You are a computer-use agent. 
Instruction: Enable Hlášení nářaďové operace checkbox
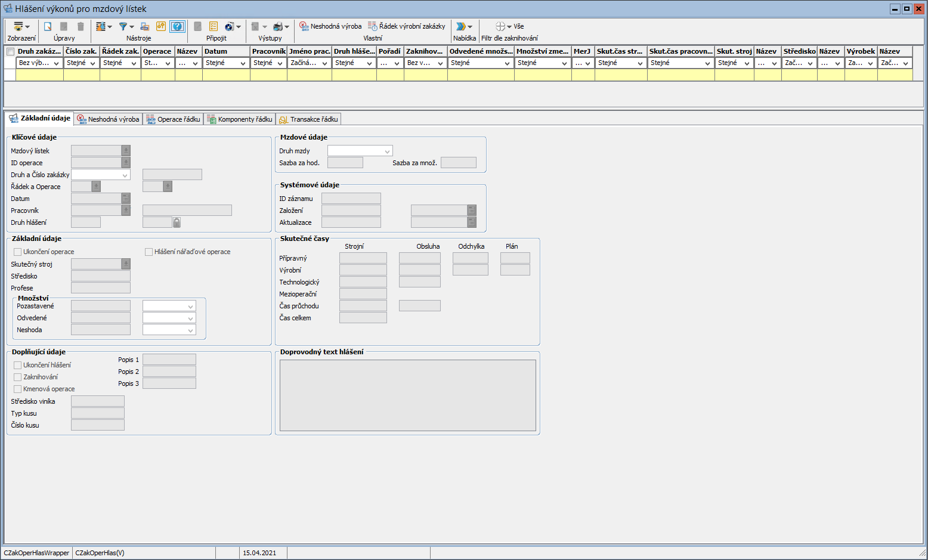(149, 252)
